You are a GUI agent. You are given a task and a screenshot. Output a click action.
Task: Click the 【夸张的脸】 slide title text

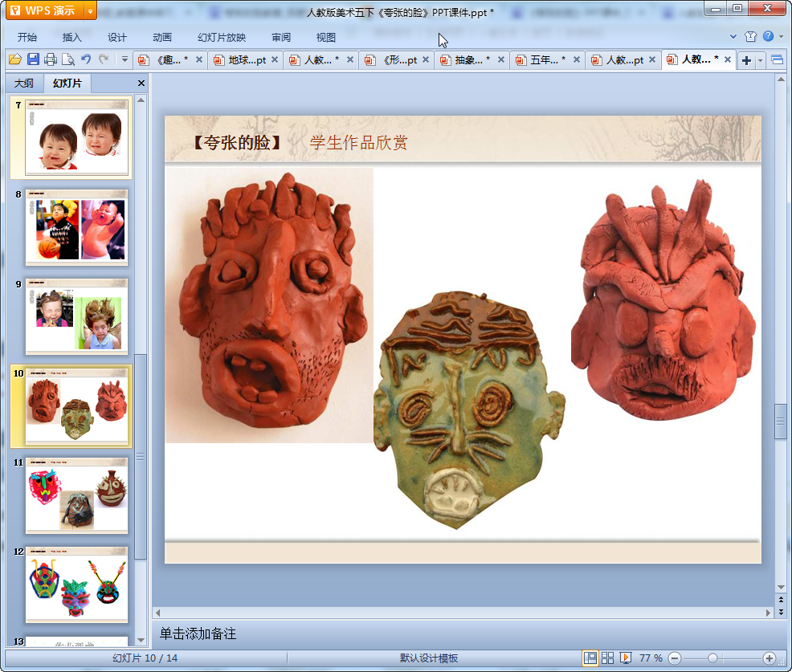(x=237, y=142)
